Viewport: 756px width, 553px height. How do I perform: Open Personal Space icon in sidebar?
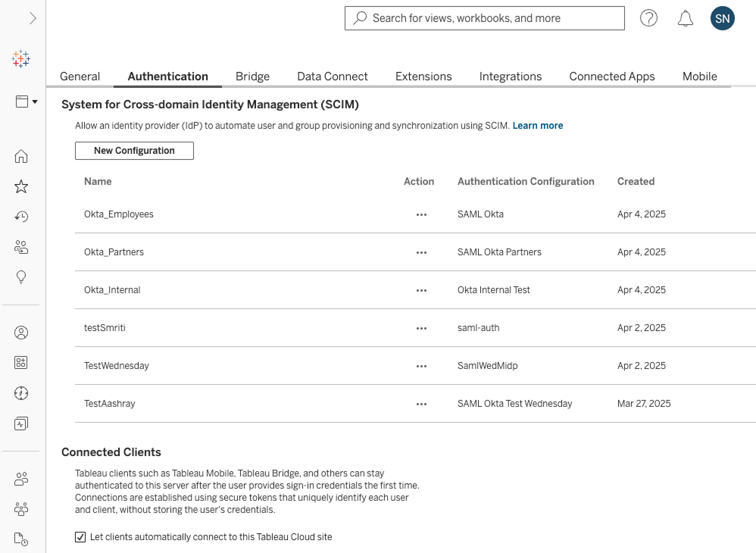[21, 333]
